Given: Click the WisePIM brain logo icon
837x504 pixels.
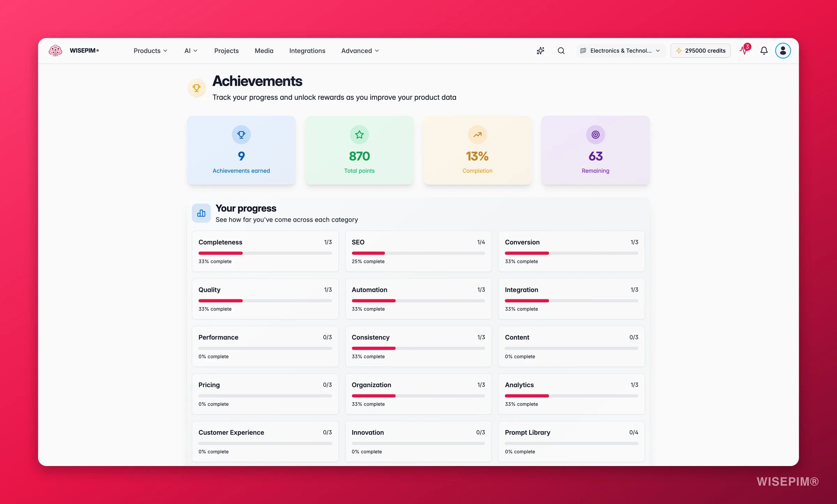Looking at the screenshot, I should pos(55,51).
